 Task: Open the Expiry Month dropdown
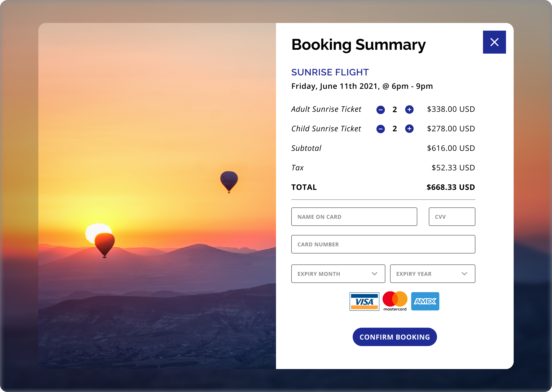coord(338,274)
